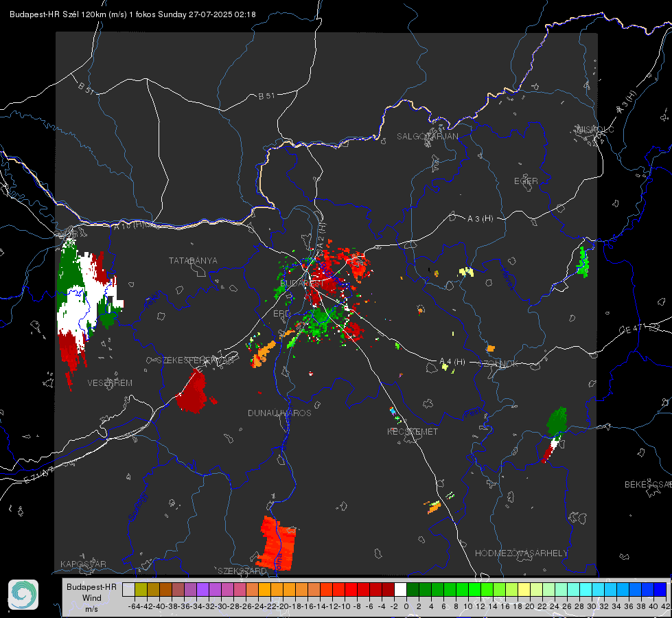Click the orange echo southwest of Erd
Image resolution: width=672 pixels, height=618 pixels.
click(263, 354)
